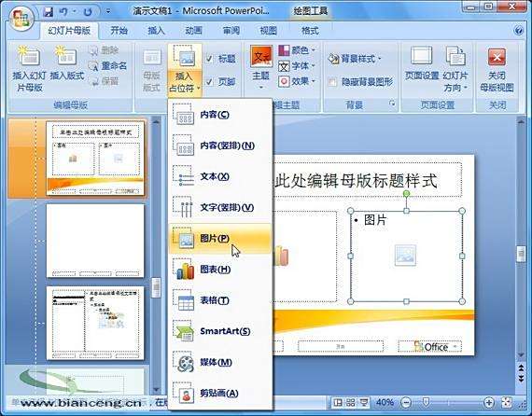Viewport: 532px width, 416px height.
Task: Toggle the Title (标题) checkbox
Action: click(x=209, y=59)
